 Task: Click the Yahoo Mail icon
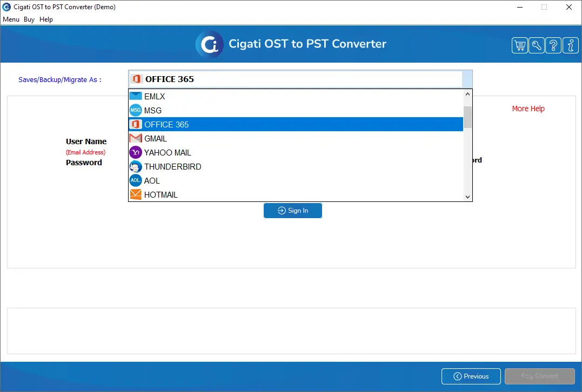136,152
